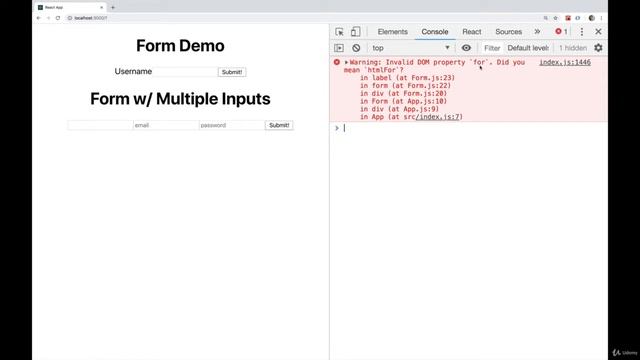Click the Username text field
Screen dimensions: 640x360
pos(186,72)
